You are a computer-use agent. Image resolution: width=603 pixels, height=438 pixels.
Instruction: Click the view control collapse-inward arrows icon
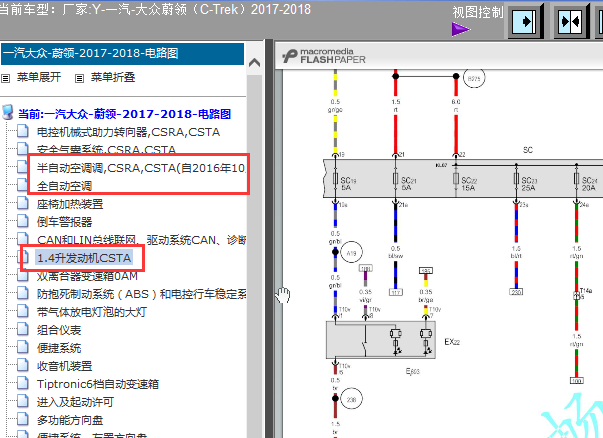[571, 21]
